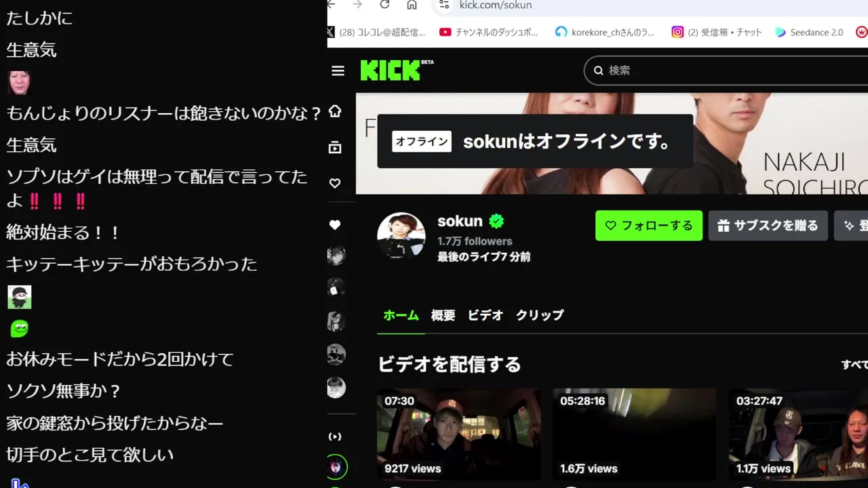Click sokun verified badge

click(496, 221)
